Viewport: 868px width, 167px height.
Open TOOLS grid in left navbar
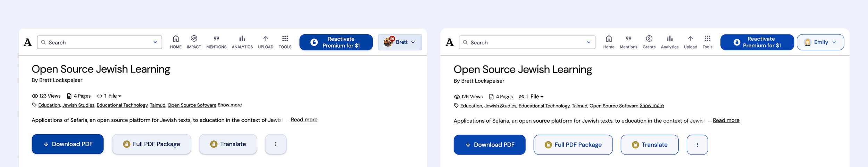285,42
